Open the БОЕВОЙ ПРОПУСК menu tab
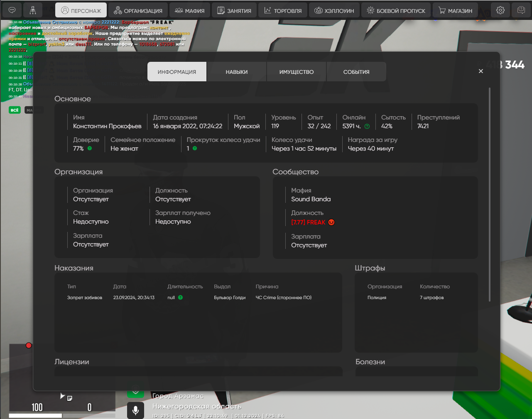The image size is (532, 419). (396, 10)
